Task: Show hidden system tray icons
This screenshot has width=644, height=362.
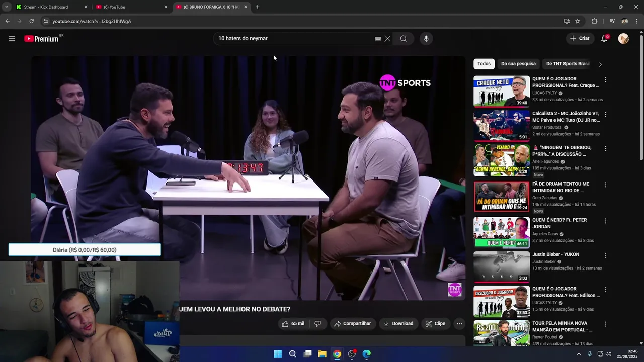Action: (x=579, y=354)
